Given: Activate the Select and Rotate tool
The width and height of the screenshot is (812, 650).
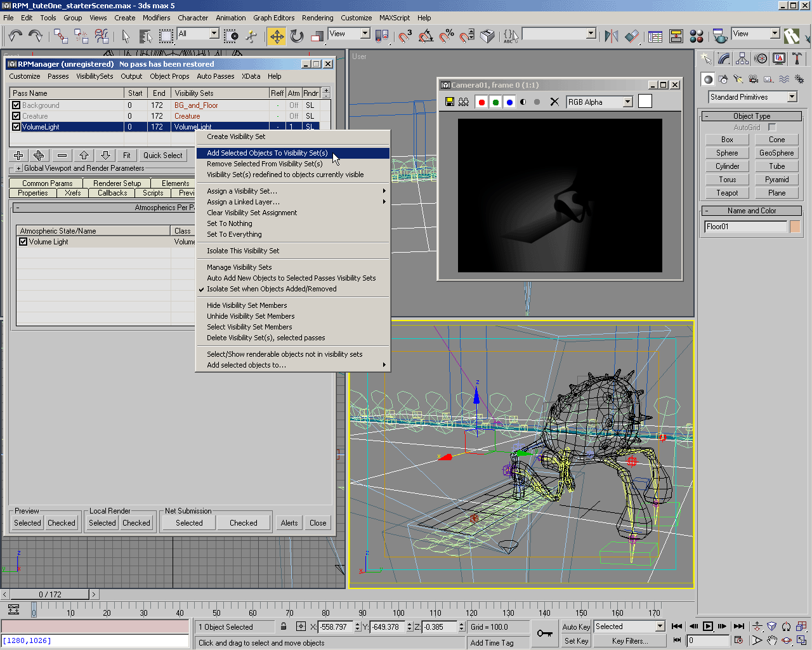Looking at the screenshot, I should [x=297, y=36].
